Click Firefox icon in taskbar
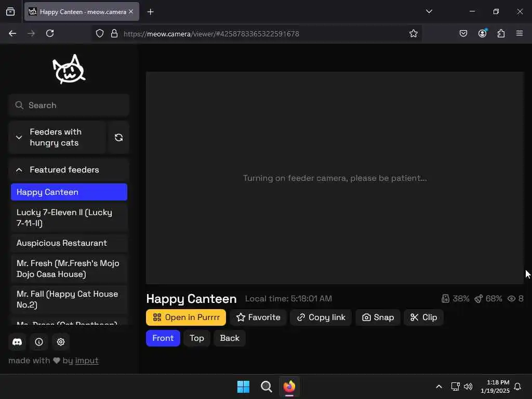532x399 pixels. (x=289, y=387)
